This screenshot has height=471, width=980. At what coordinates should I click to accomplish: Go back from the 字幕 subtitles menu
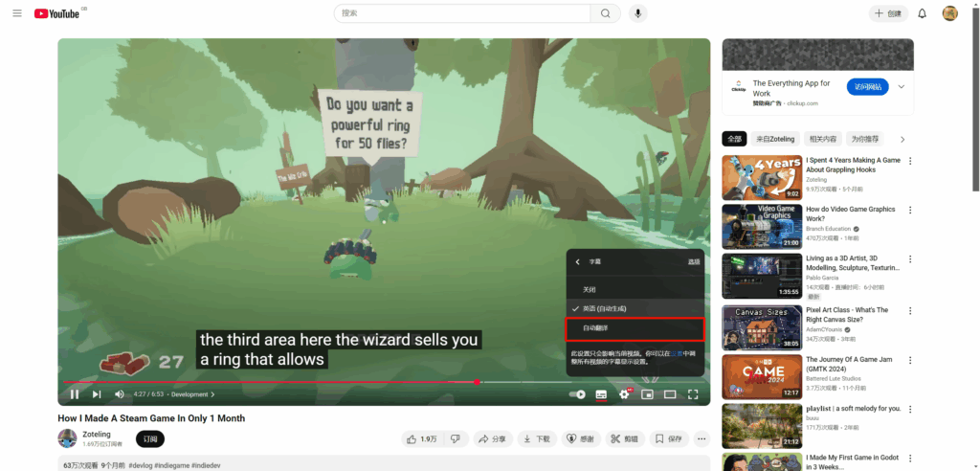click(x=577, y=262)
